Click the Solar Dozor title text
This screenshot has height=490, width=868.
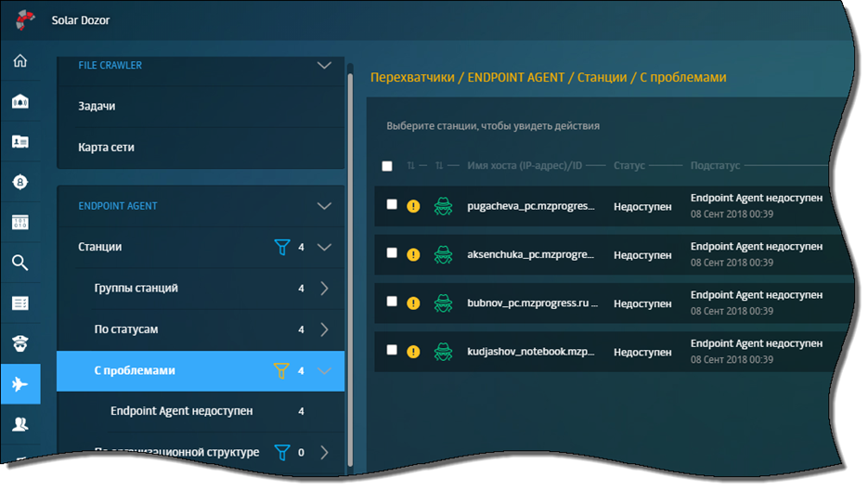pyautogui.click(x=81, y=19)
